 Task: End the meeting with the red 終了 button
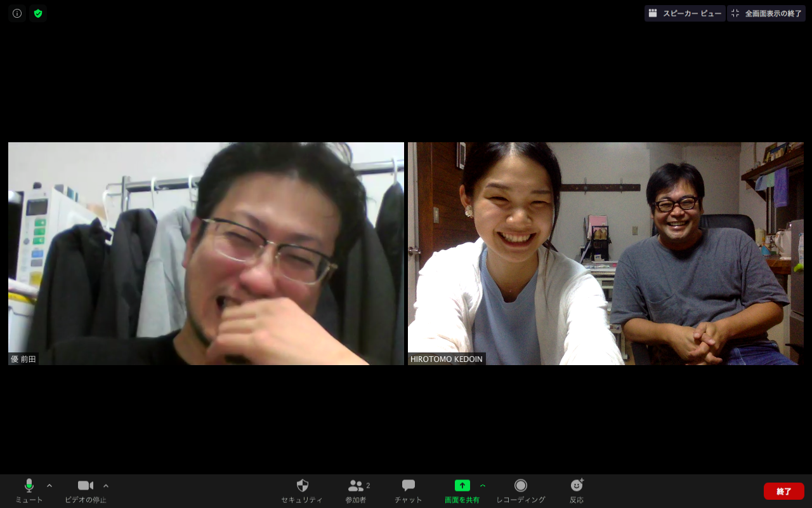click(x=784, y=491)
